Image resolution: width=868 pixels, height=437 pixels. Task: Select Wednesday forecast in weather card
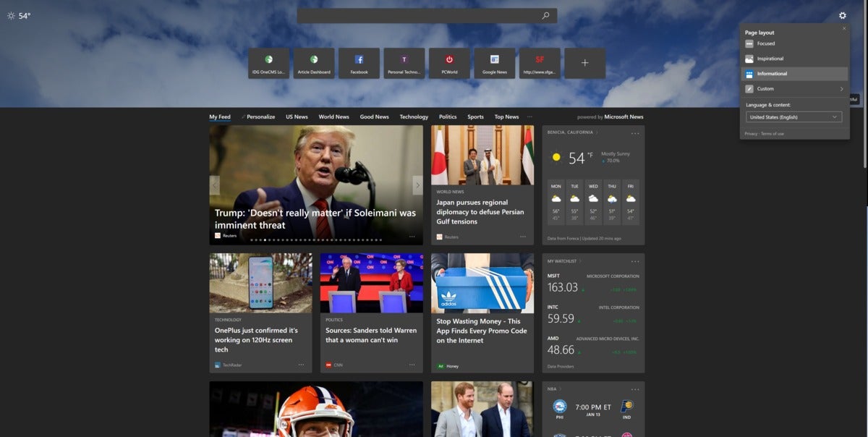pos(593,201)
